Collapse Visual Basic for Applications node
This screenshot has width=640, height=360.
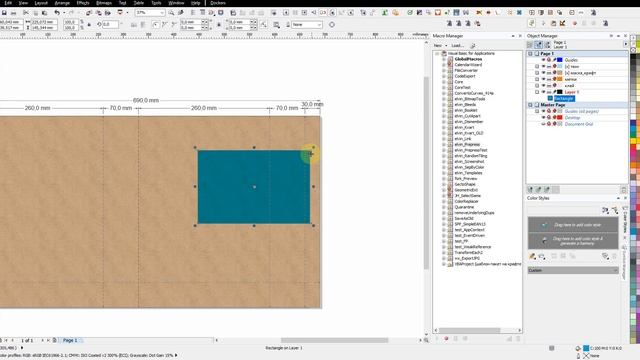click(437, 53)
